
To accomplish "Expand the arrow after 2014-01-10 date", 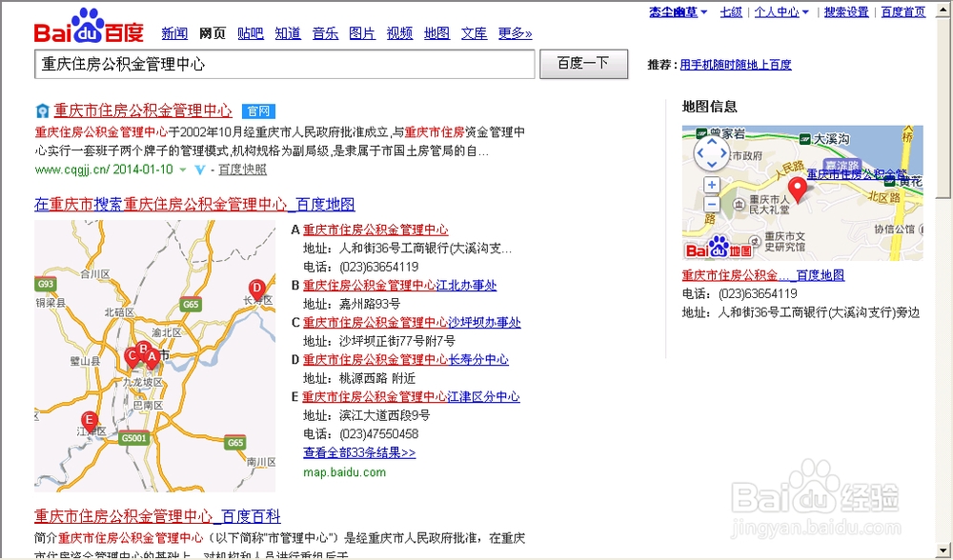I will (x=182, y=170).
